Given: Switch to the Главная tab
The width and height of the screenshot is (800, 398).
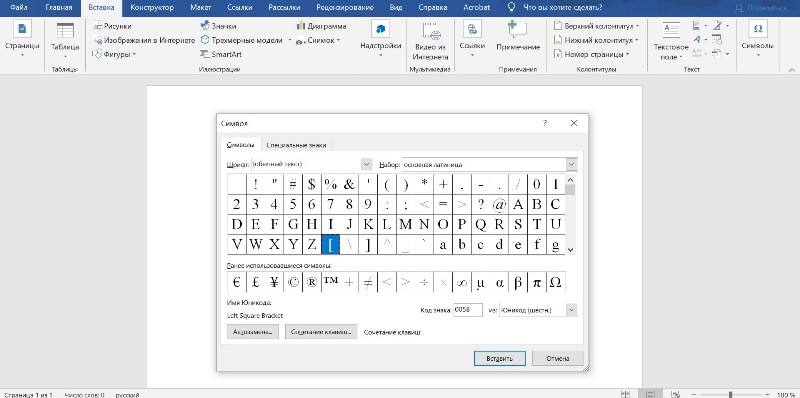Looking at the screenshot, I should (59, 8).
